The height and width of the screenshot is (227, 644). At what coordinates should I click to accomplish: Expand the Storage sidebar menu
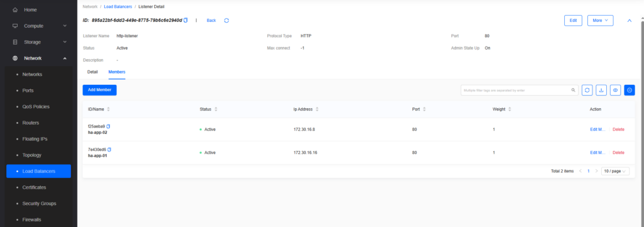(x=38, y=42)
